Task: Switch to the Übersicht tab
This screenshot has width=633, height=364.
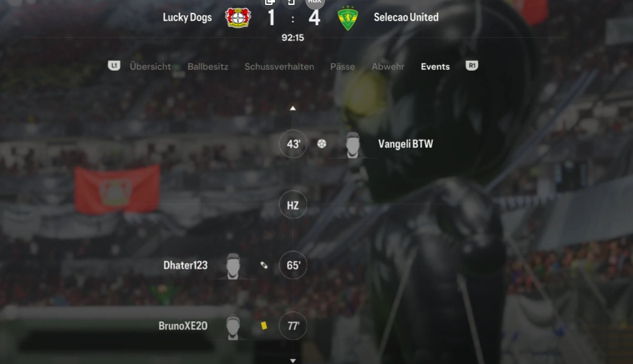Action: pyautogui.click(x=150, y=67)
